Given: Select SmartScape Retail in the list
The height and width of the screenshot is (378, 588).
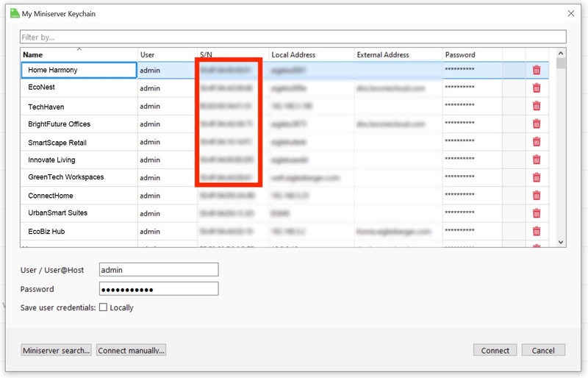Looking at the screenshot, I should pos(57,143).
